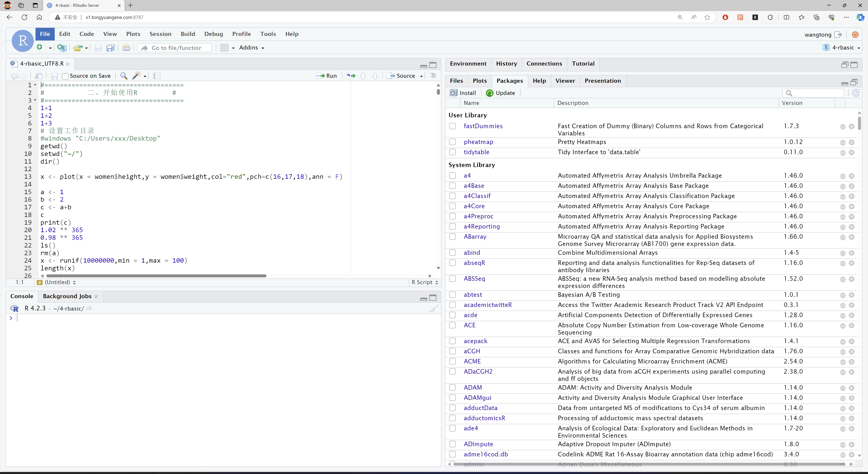Image resolution: width=868 pixels, height=474 pixels.
Task: Open the Tools menu
Action: [x=268, y=34]
